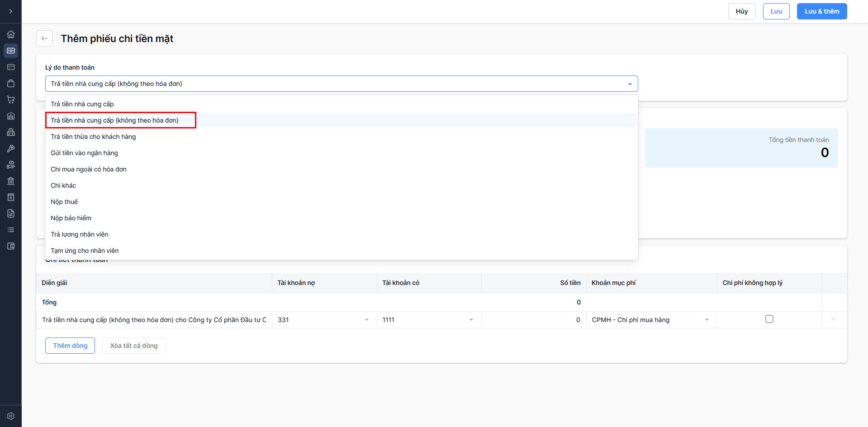
Task: Open the shopping bag icon in sidebar
Action: (11, 83)
